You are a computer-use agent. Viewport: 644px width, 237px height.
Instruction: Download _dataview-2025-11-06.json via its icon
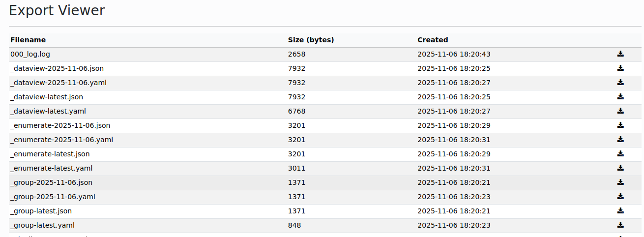click(620, 68)
